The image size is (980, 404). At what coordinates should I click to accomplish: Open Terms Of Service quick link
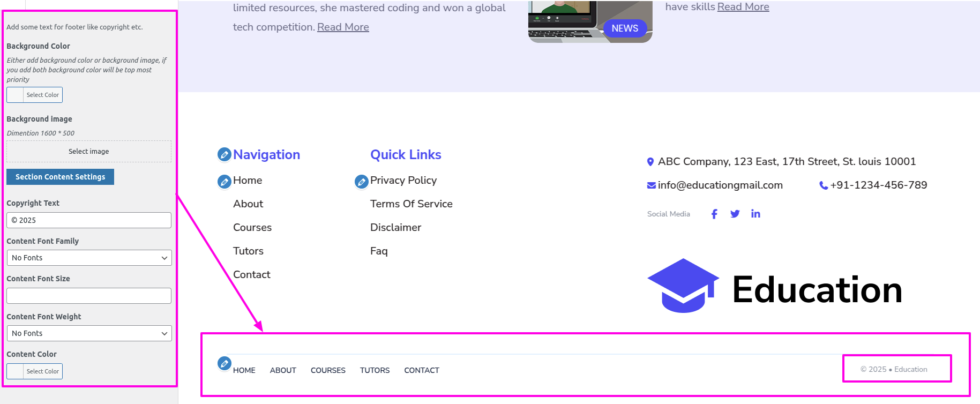tap(411, 204)
